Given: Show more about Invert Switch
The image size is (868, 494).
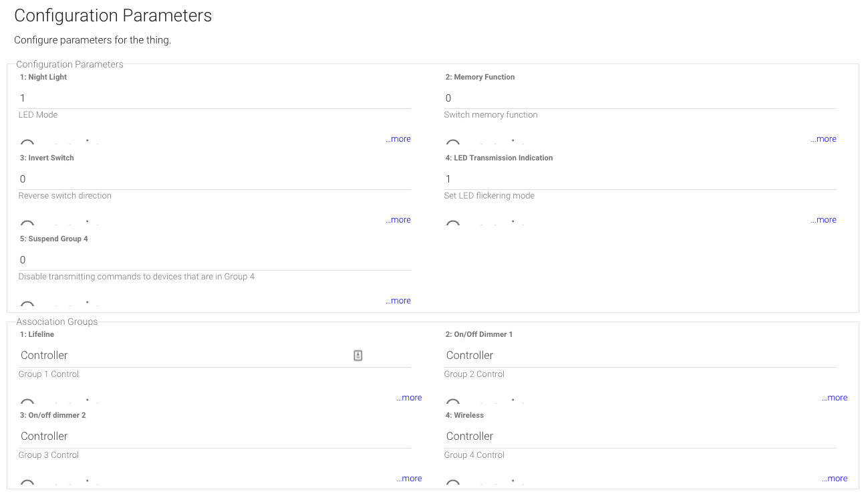Looking at the screenshot, I should pyautogui.click(x=398, y=220).
